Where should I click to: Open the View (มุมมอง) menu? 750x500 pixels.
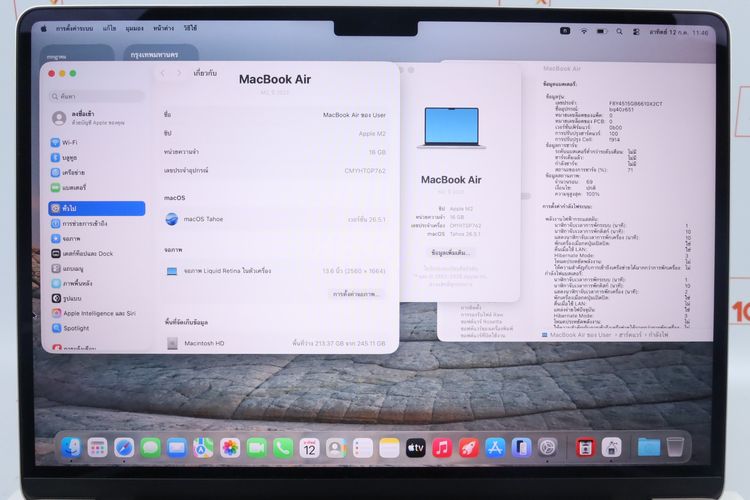pos(134,29)
